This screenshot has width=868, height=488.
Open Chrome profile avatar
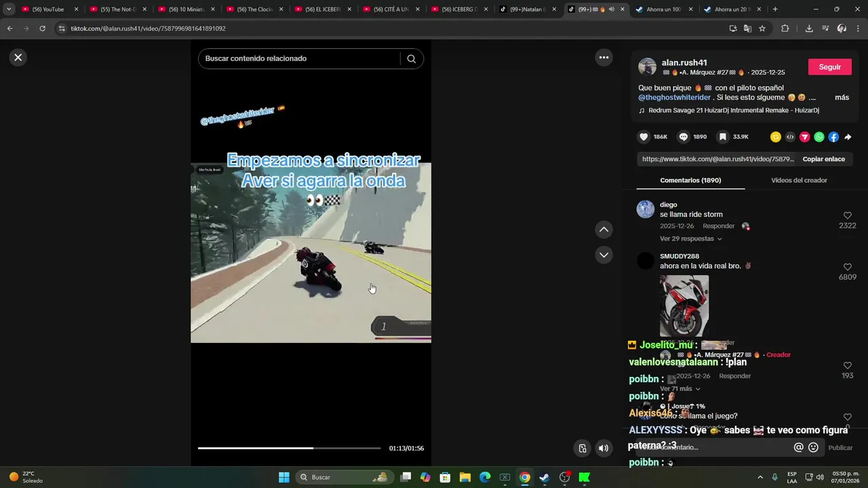click(x=842, y=28)
